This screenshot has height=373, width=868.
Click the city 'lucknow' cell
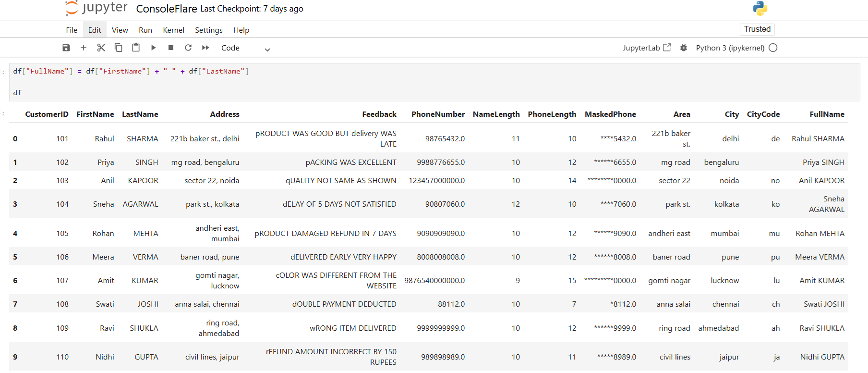(725, 280)
